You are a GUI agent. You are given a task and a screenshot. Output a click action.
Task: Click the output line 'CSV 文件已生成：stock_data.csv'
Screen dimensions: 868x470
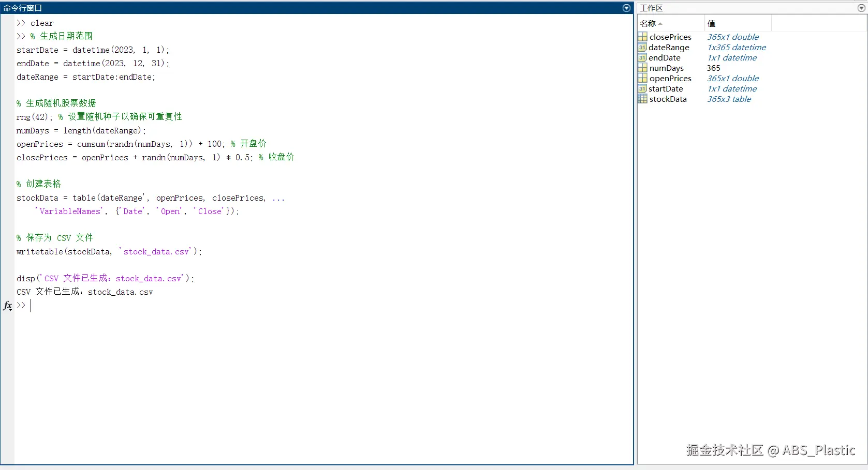85,292
